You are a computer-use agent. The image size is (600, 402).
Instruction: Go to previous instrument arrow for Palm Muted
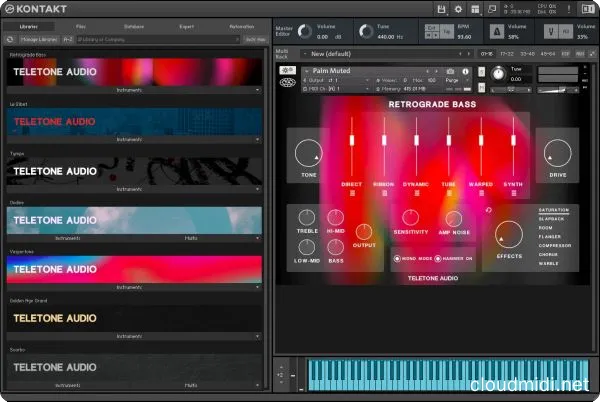(x=428, y=71)
